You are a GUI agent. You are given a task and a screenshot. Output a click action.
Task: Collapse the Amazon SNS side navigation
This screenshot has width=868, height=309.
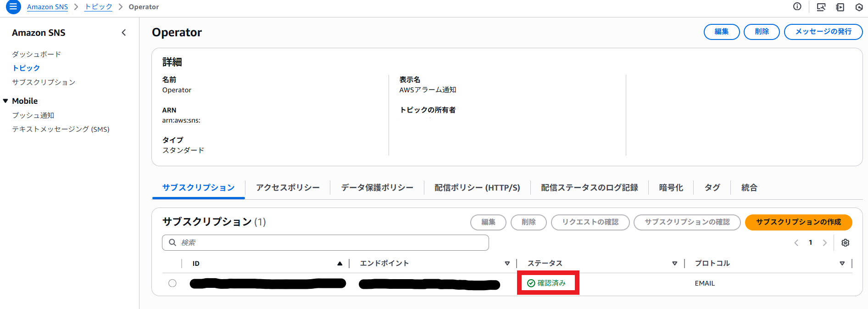click(x=123, y=33)
